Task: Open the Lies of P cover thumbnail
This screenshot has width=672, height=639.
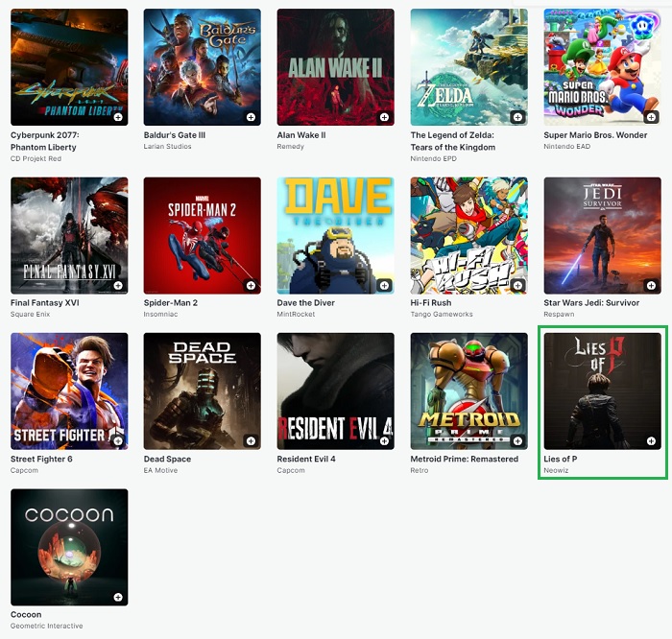Action: click(x=602, y=390)
